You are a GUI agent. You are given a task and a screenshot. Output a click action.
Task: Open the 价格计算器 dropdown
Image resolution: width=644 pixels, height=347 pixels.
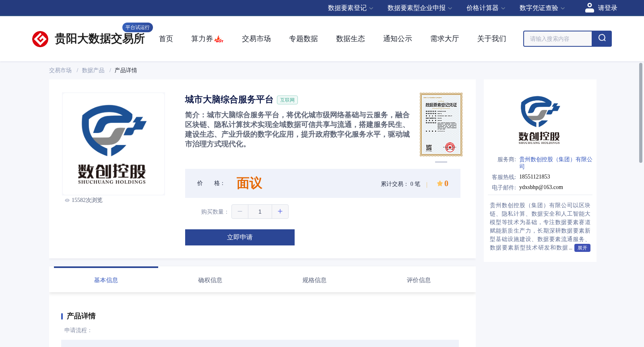pos(486,8)
